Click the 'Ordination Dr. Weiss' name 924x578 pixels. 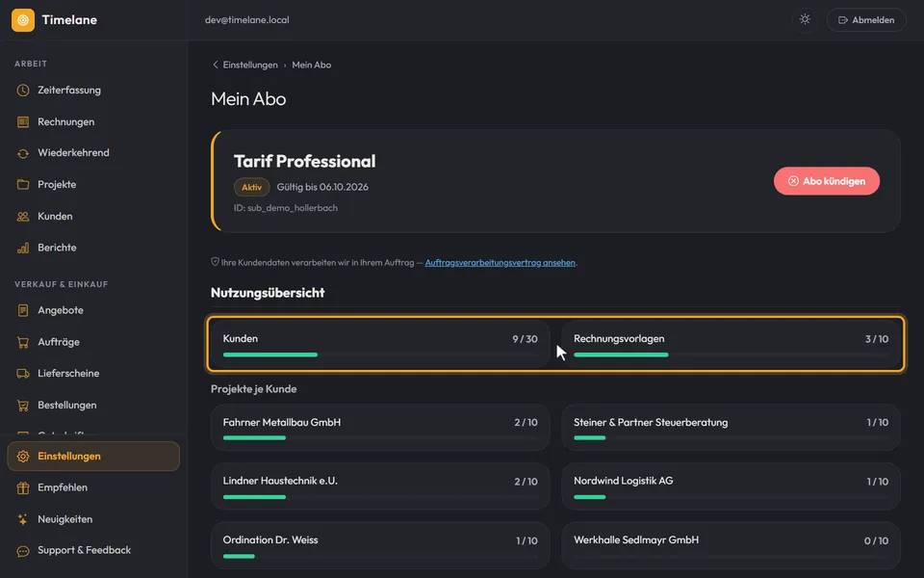coord(270,539)
